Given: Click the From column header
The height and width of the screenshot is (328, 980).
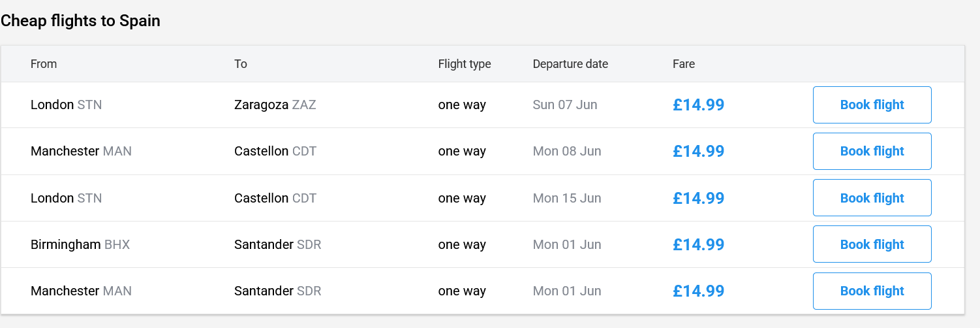Looking at the screenshot, I should tap(44, 64).
